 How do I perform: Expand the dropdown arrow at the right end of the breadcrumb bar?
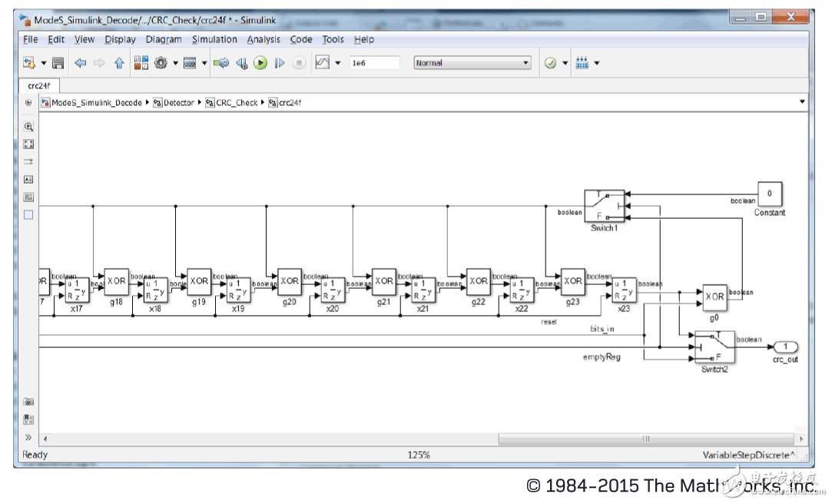802,101
